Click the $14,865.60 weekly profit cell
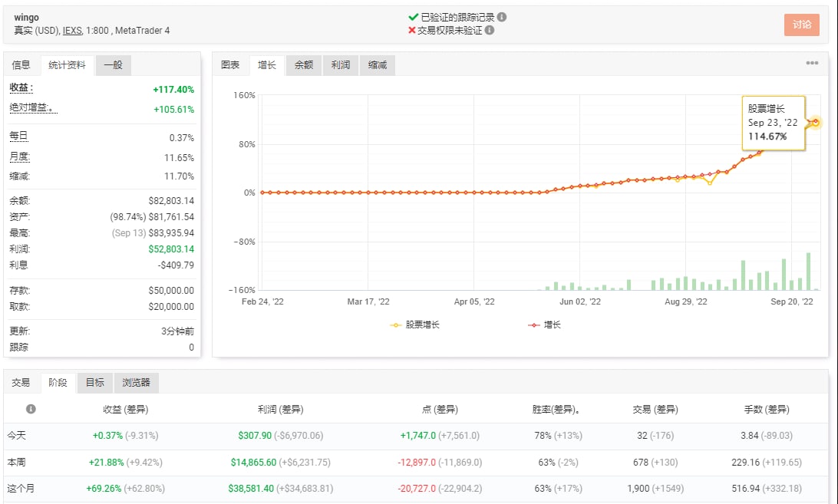This screenshot has width=838, height=504. coord(253,463)
